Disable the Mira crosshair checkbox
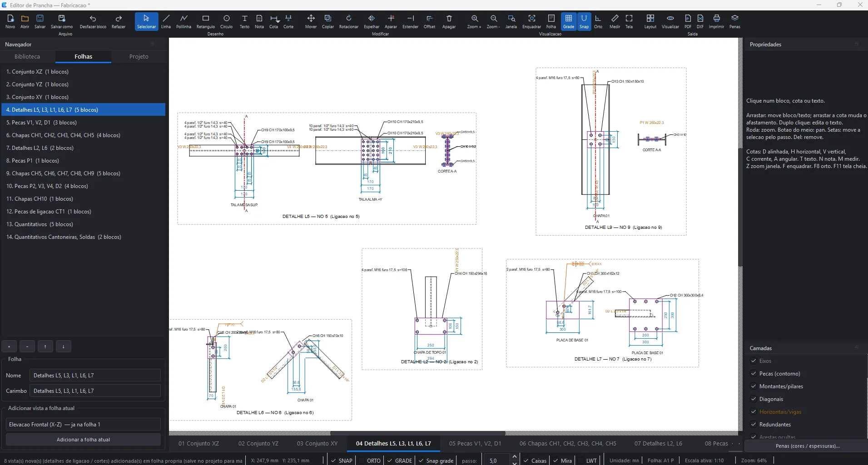This screenshot has height=465, width=868. pyautogui.click(x=556, y=460)
